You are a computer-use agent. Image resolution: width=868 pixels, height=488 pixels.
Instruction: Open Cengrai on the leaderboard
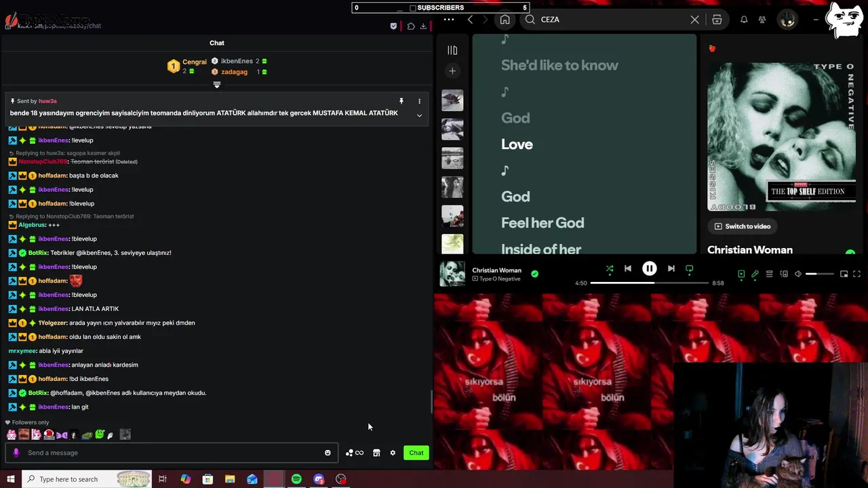tap(194, 62)
